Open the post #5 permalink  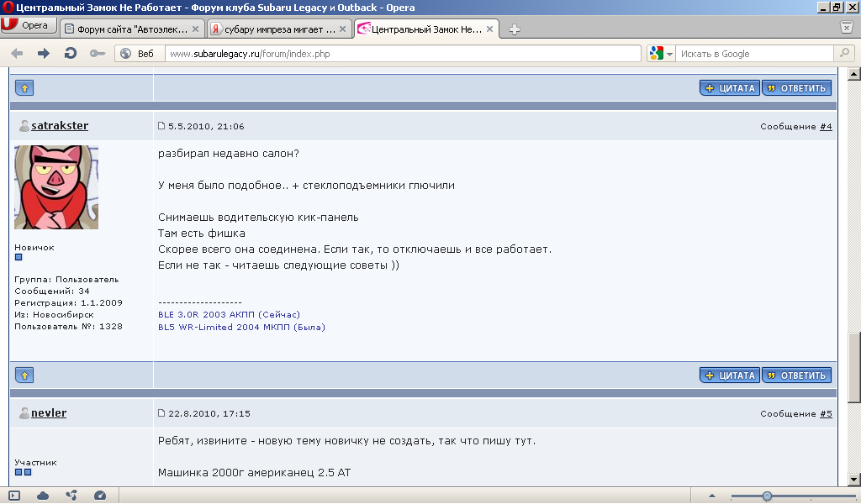pyautogui.click(x=826, y=413)
